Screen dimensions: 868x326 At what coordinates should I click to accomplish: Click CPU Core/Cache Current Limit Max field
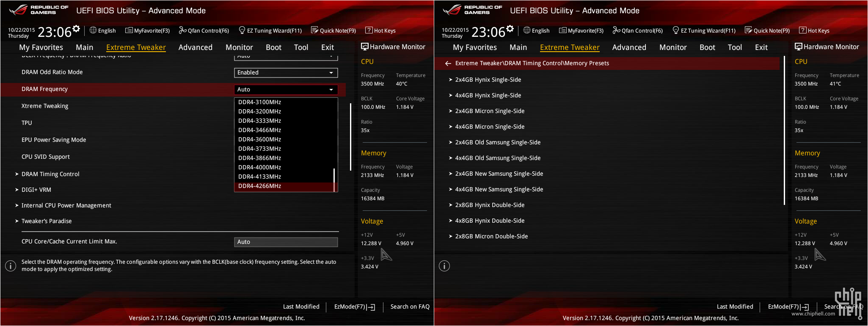286,242
